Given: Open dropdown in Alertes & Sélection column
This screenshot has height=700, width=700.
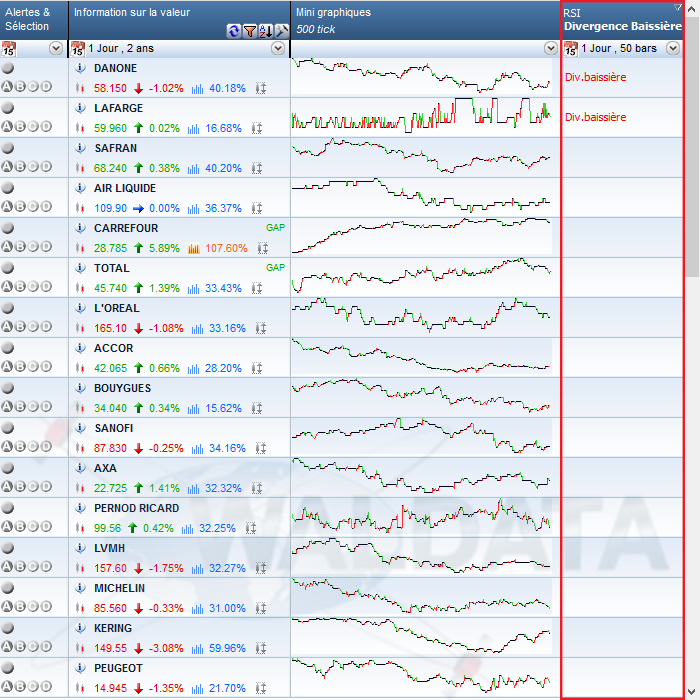Looking at the screenshot, I should [56, 48].
